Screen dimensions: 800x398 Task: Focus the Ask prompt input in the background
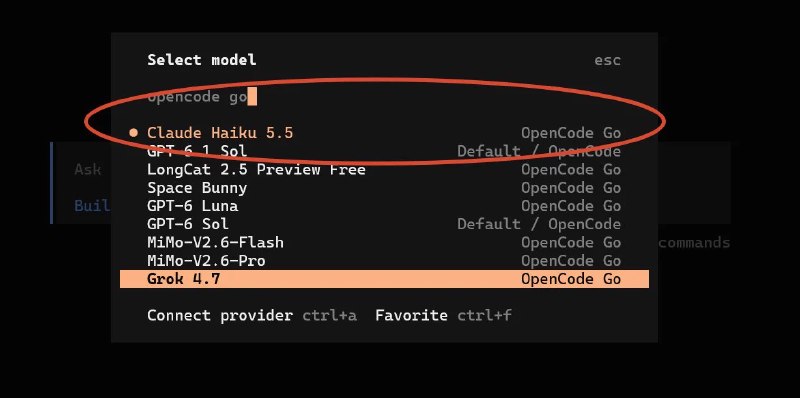tap(87, 169)
